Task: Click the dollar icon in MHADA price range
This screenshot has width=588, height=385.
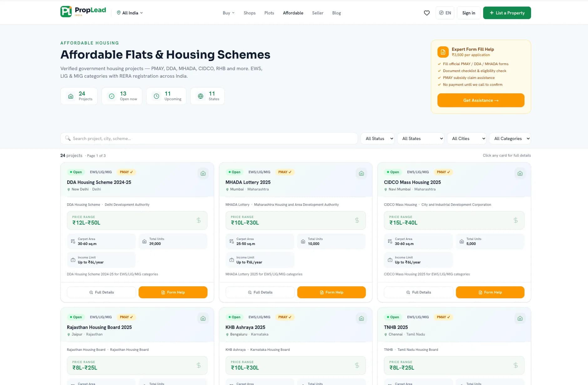Action: [x=357, y=220]
